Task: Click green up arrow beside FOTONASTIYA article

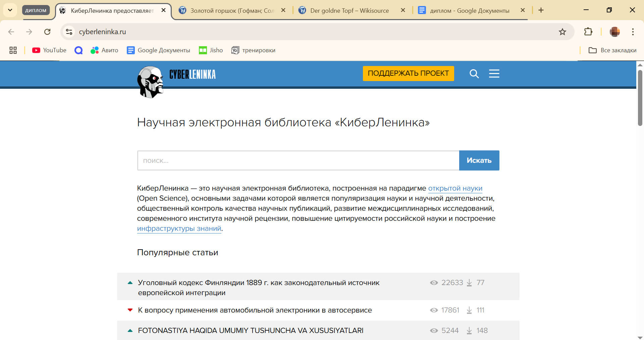Action: (130, 330)
